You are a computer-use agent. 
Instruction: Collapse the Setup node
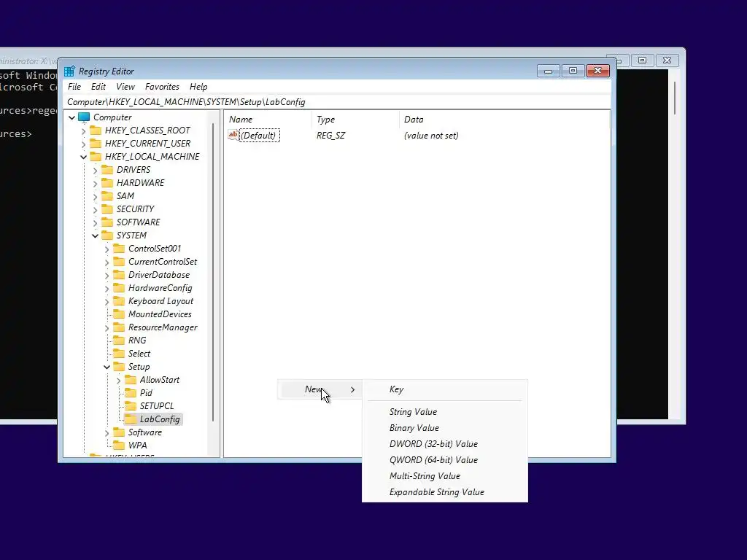[107, 367]
